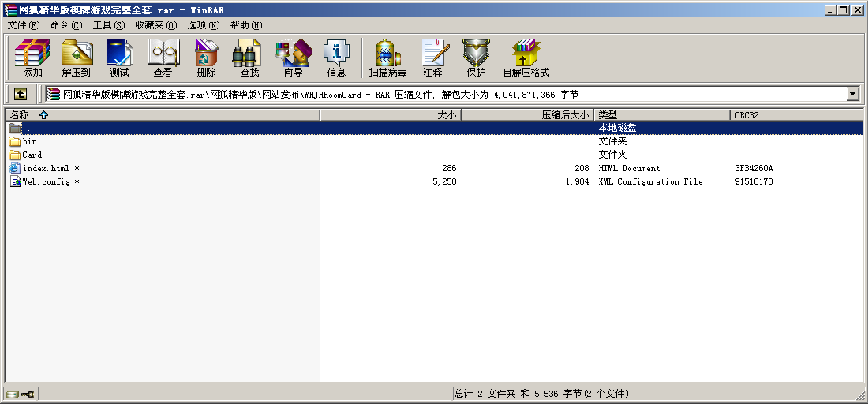868x404 pixels.
Task: Click the index.html file entry
Action: [46, 168]
